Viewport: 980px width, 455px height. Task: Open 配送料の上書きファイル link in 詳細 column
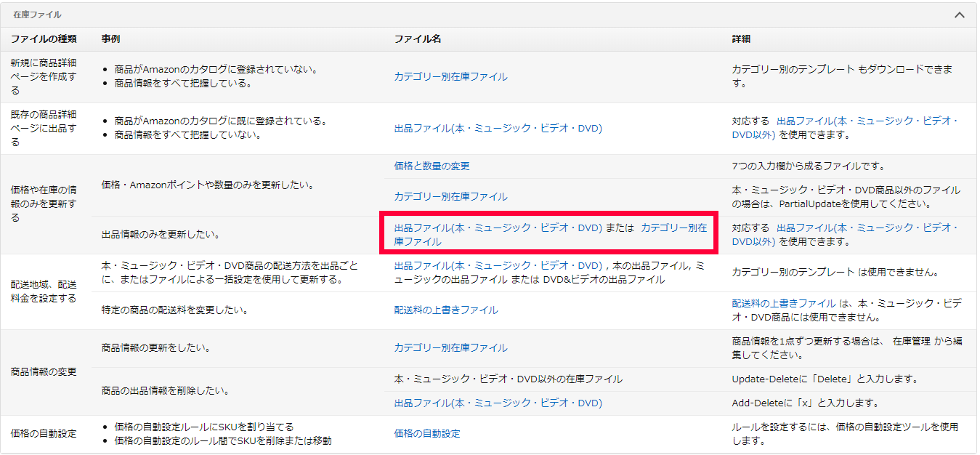click(783, 303)
